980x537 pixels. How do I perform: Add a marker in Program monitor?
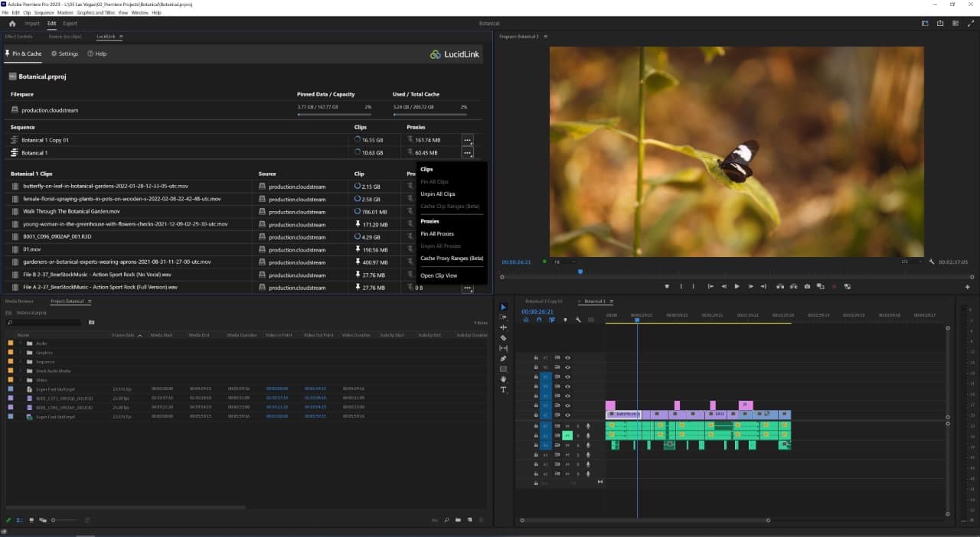(668, 286)
